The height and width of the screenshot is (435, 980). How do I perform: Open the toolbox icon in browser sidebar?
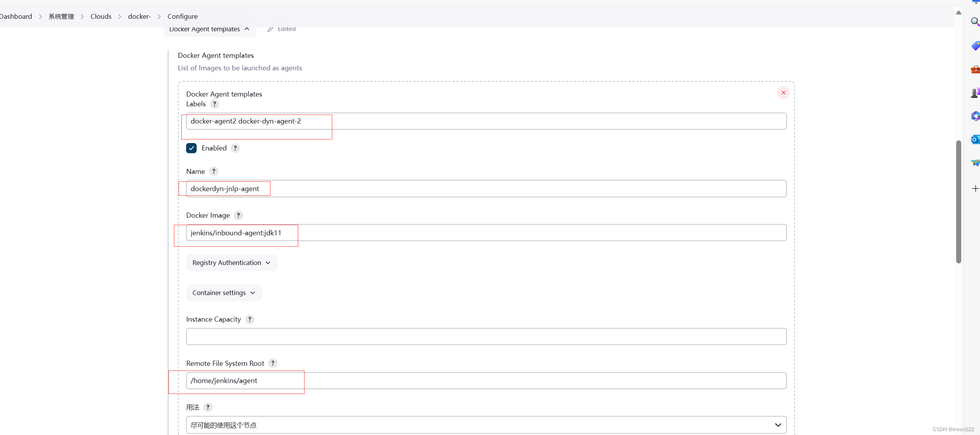(975, 70)
